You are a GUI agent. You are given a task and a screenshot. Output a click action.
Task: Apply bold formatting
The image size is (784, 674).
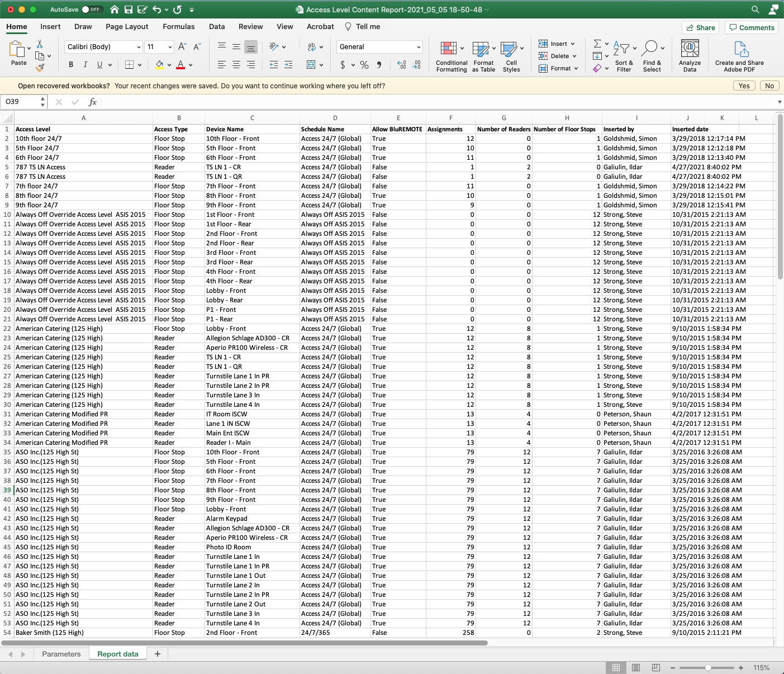click(70, 64)
